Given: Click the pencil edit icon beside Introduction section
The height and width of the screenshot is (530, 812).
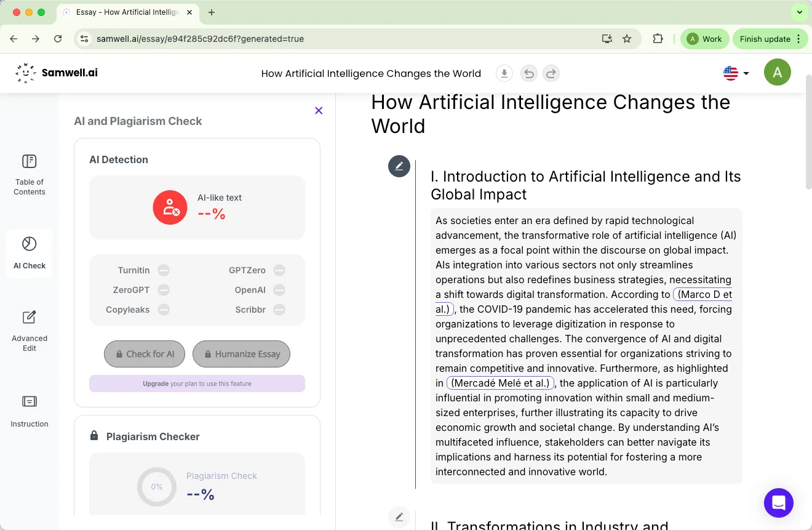Looking at the screenshot, I should tap(399, 166).
